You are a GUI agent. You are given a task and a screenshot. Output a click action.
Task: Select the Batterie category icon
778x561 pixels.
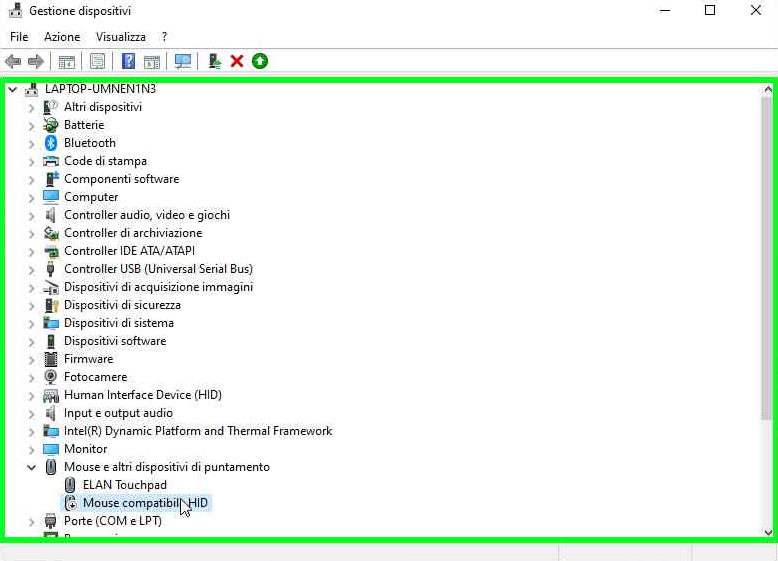51,125
